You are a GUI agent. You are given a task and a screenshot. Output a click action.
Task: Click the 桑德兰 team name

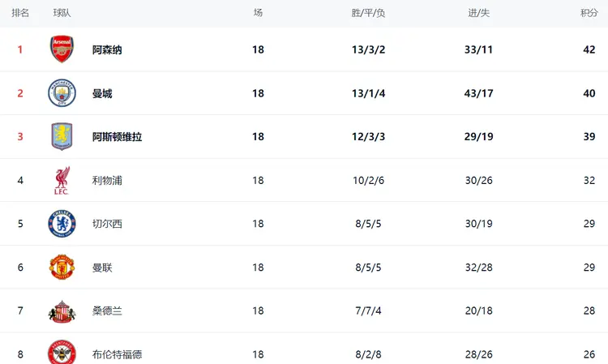[x=107, y=310]
